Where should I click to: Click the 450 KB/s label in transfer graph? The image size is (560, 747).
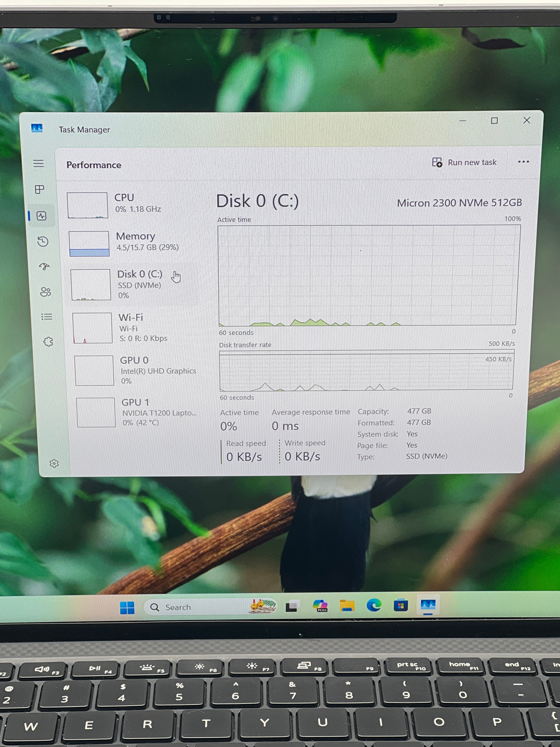point(498,359)
